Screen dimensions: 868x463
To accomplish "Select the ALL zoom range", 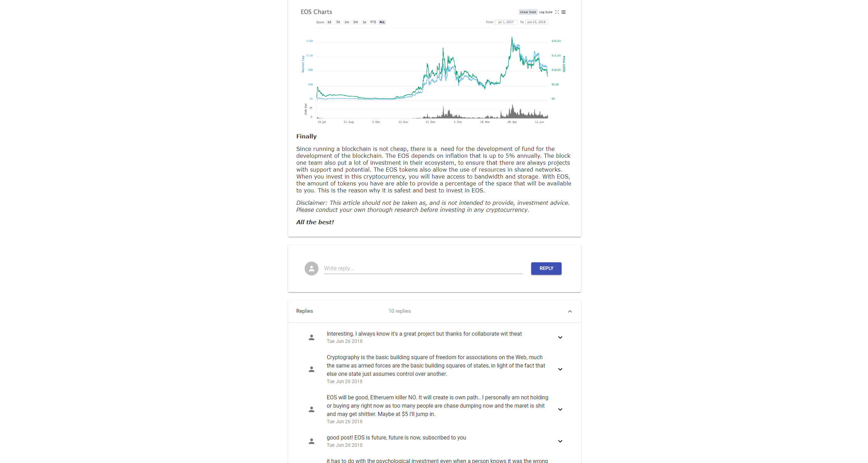I will point(382,22).
